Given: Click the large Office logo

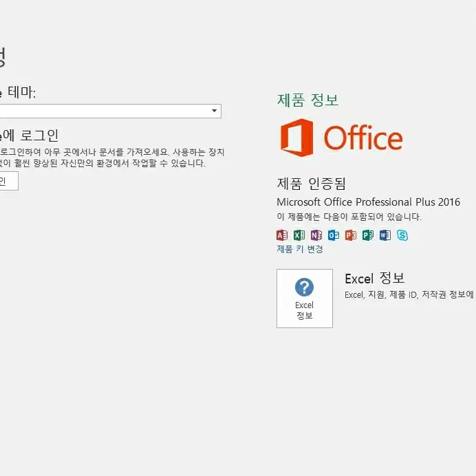Looking at the screenshot, I should 341,138.
